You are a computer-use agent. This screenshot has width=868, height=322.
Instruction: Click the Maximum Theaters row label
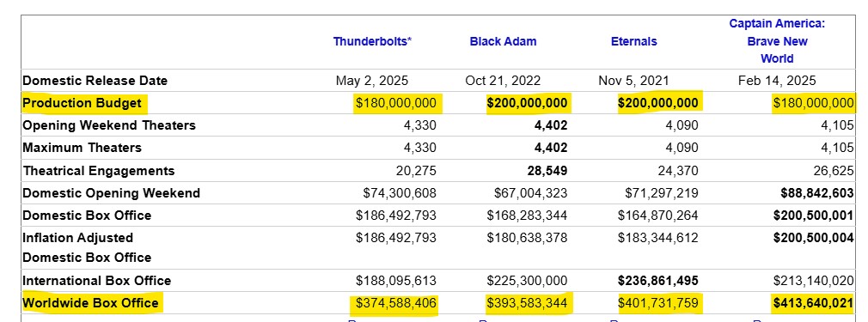pyautogui.click(x=82, y=148)
